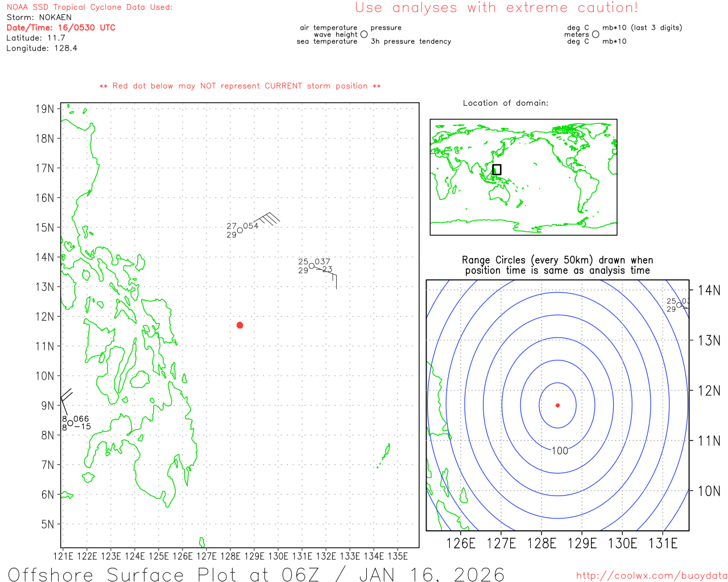Screen dimensions: 728x582
Task: Click the legend station circle beside wave height
Action: 364,35
